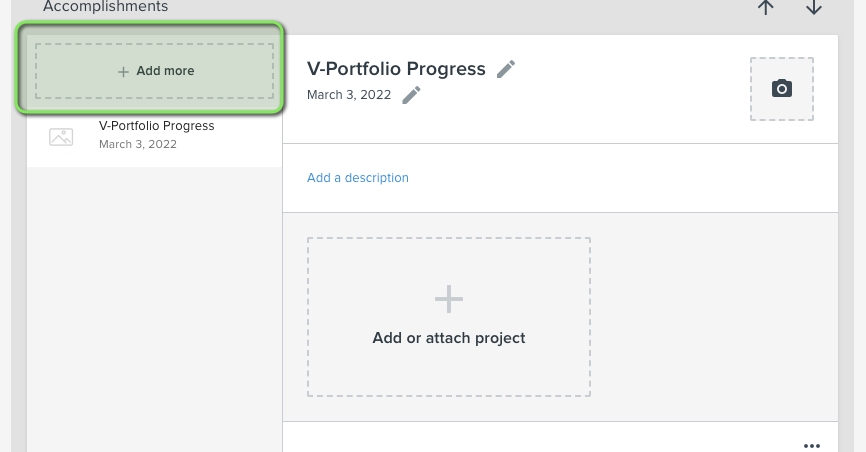Viewport: 866px width, 452px height.
Task: Click the large plus icon for projects
Action: tap(448, 299)
